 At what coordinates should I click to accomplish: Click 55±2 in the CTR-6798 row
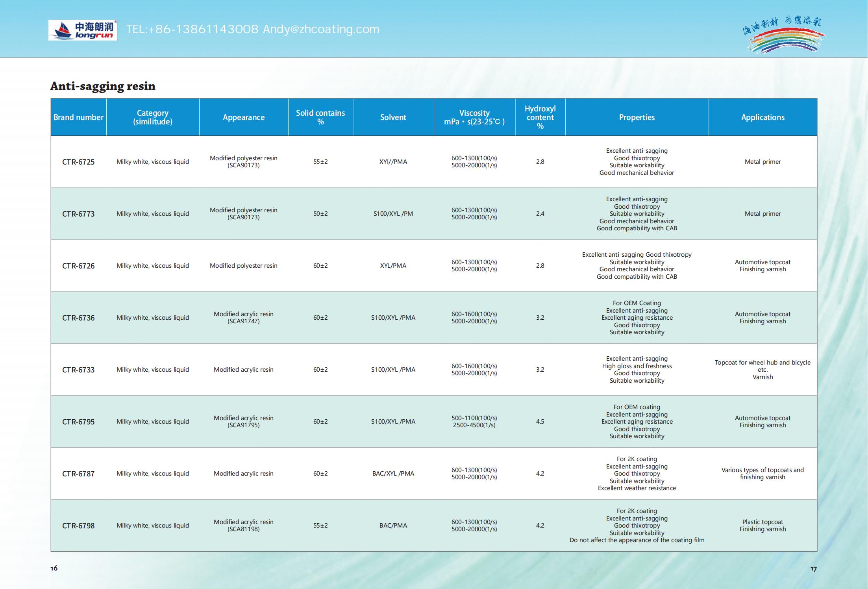(320, 526)
